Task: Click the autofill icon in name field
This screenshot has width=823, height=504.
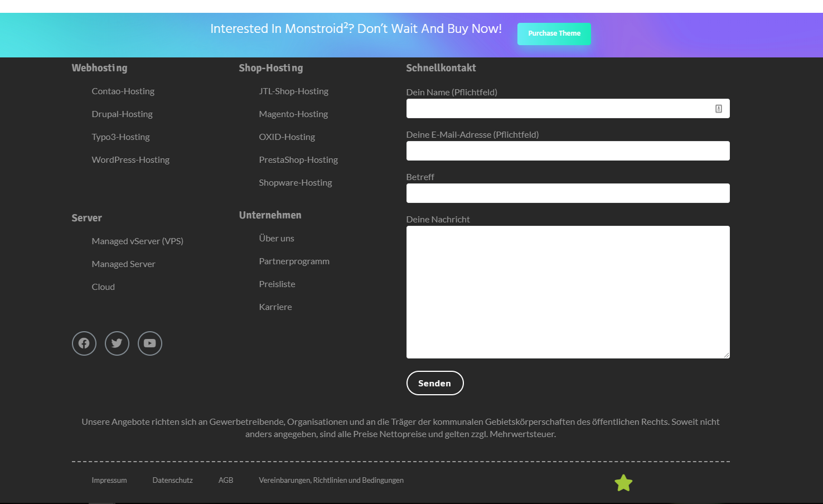Action: click(719, 109)
